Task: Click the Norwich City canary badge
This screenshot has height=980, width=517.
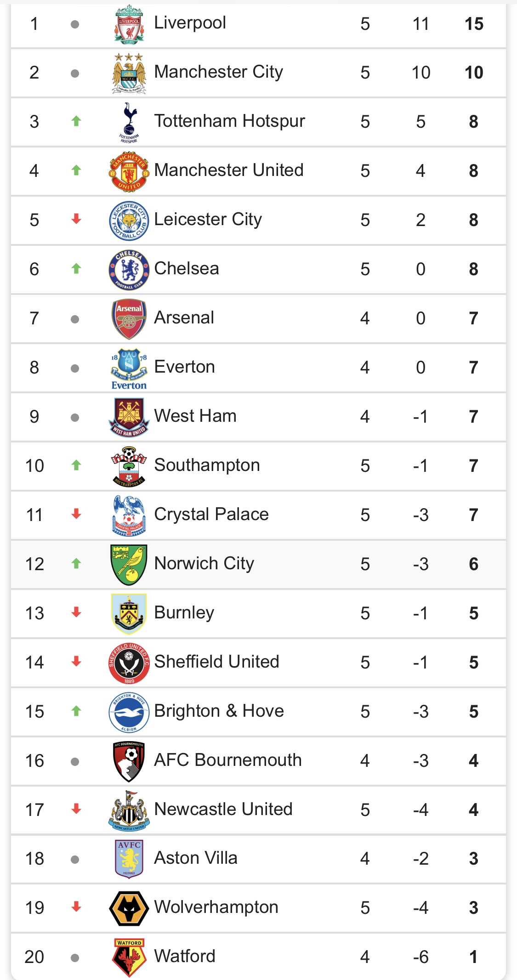Action: tap(129, 565)
